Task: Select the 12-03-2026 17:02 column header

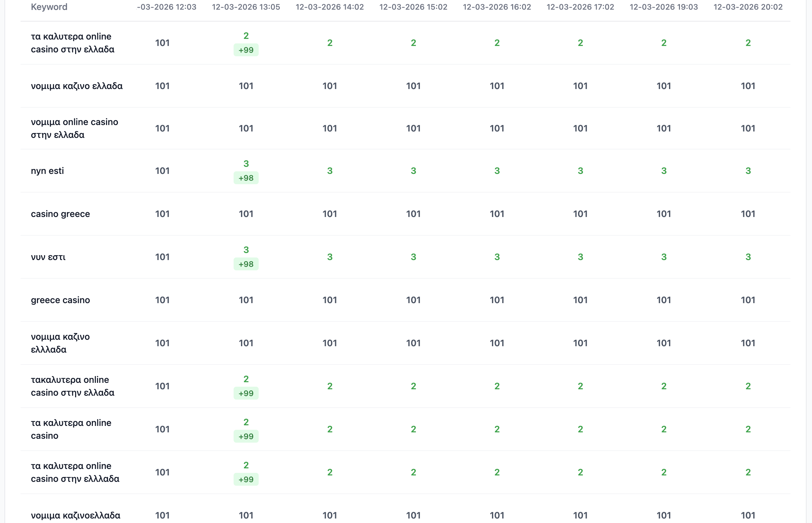Action: point(581,7)
